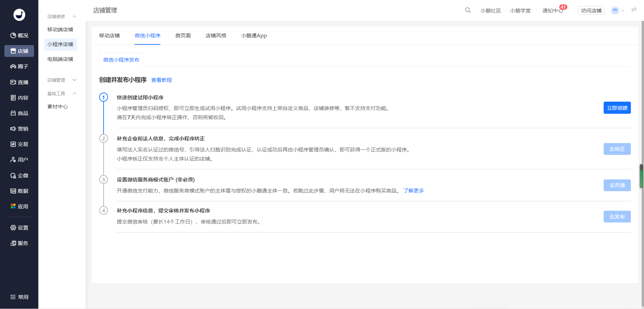Open 交易 transactions section
The image size is (644, 309).
click(19, 144)
